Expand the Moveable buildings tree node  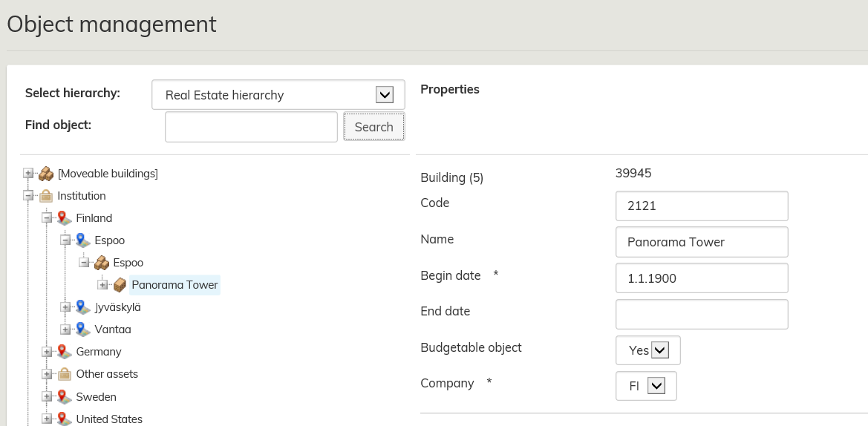pyautogui.click(x=28, y=174)
